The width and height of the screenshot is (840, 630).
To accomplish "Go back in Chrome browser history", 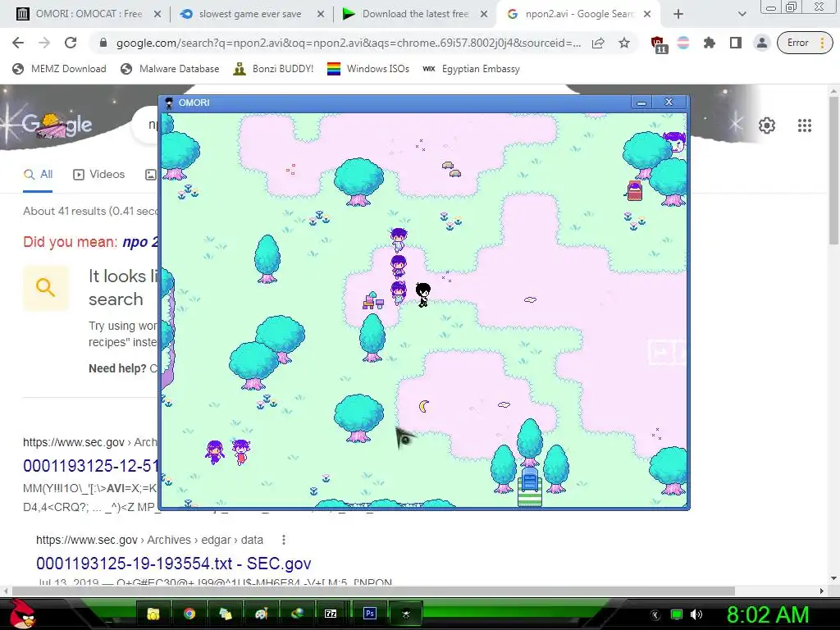I will click(18, 43).
